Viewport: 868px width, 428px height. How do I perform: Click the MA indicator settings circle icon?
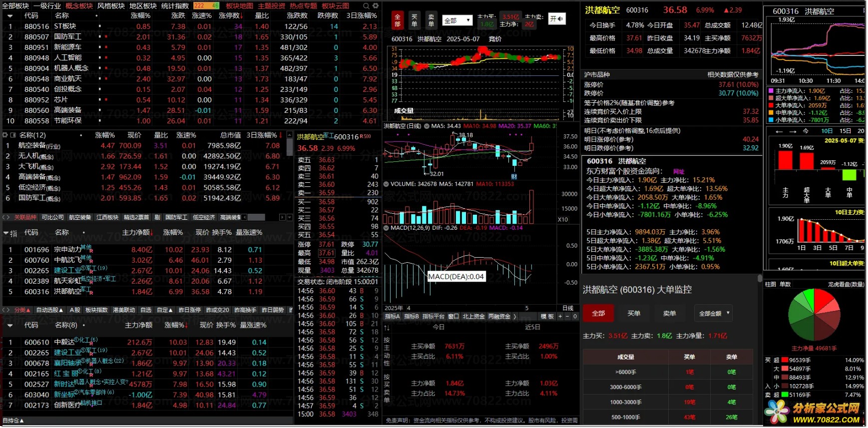pyautogui.click(x=427, y=126)
